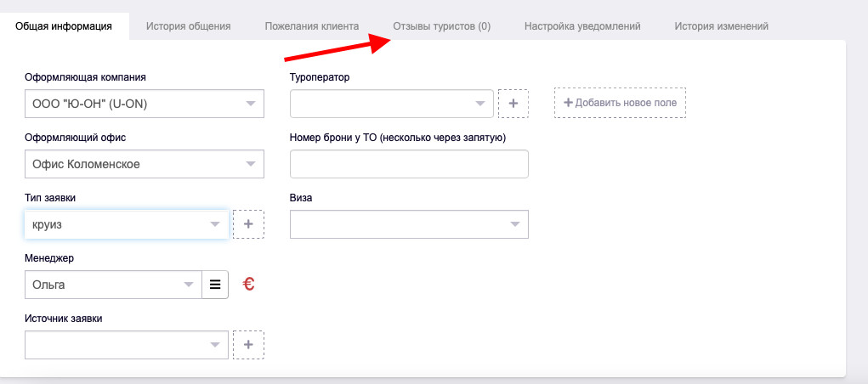
Task: Click the red euro currency icon
Action: pyautogui.click(x=249, y=285)
